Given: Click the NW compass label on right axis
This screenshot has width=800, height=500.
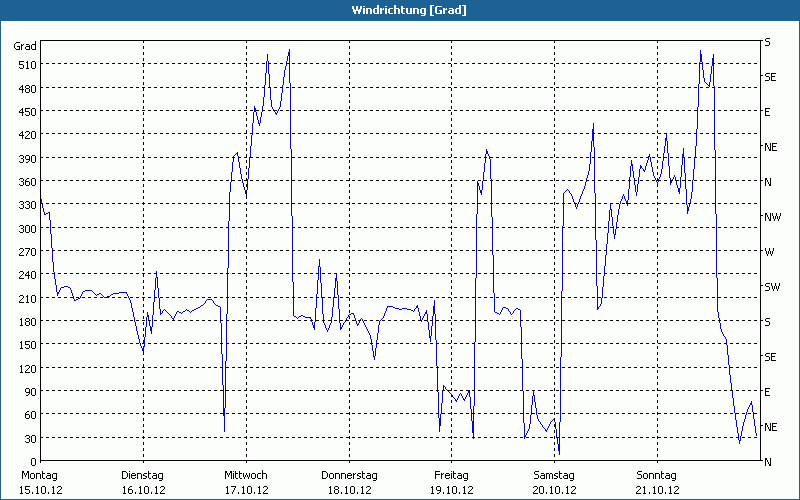Looking at the screenshot, I should click(771, 217).
